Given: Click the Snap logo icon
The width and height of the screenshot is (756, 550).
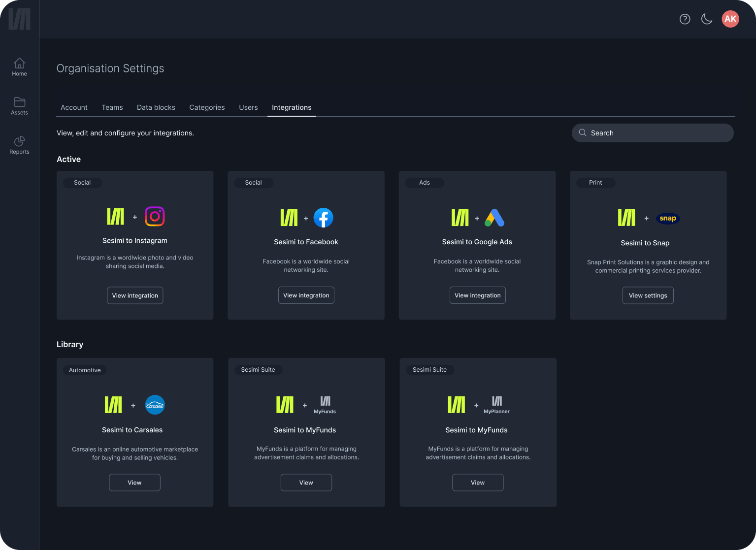Looking at the screenshot, I should point(668,218).
